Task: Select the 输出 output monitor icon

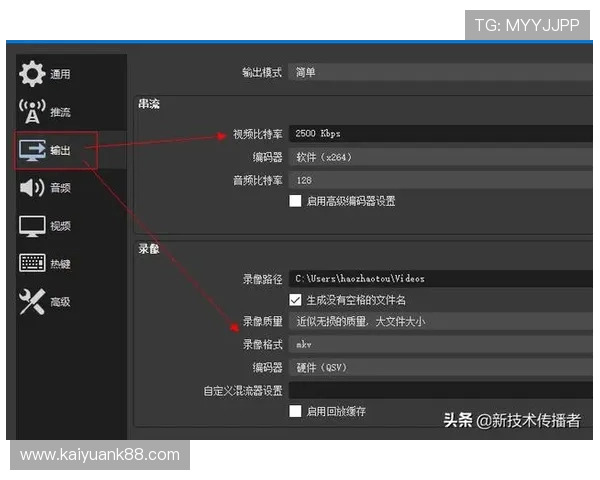Action: pyautogui.click(x=33, y=150)
